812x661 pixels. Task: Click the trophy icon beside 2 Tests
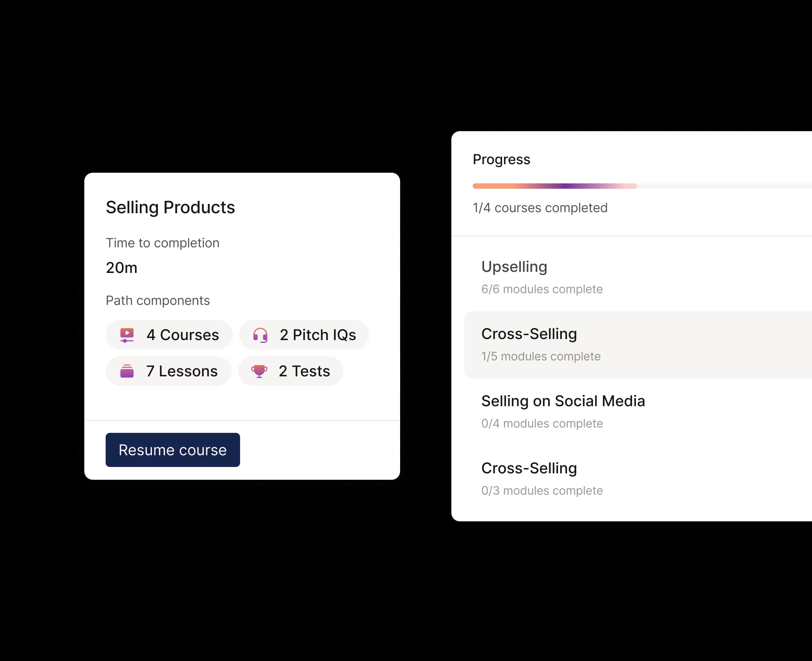tap(259, 371)
